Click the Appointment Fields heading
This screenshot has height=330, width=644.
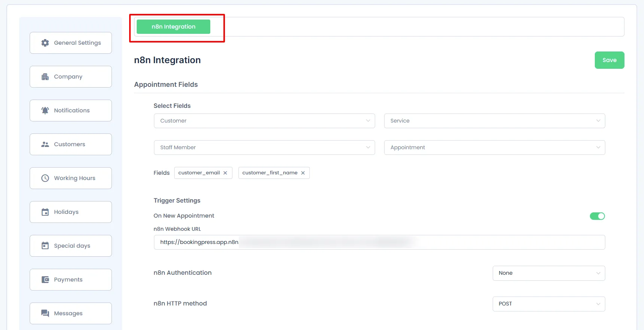[166, 85]
